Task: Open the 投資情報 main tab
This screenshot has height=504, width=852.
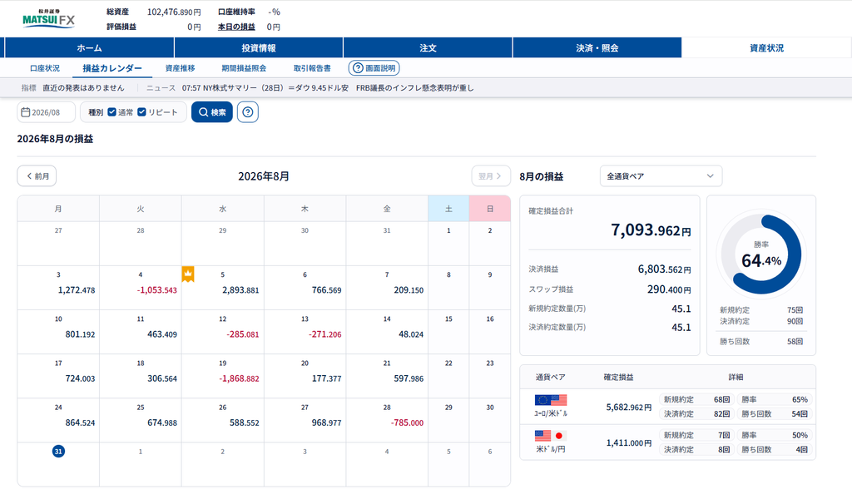Action: click(259, 47)
